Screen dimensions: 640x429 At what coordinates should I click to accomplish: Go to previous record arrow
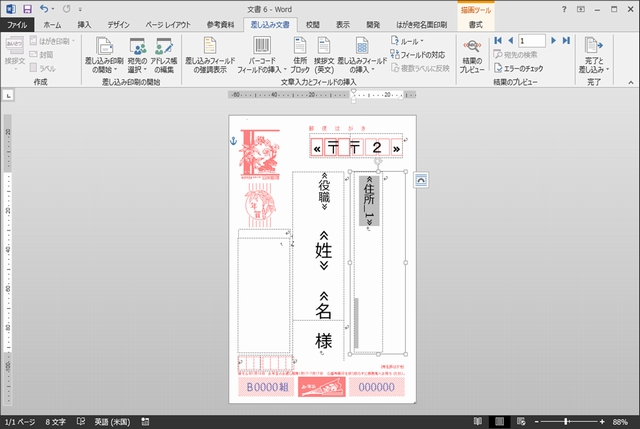510,40
